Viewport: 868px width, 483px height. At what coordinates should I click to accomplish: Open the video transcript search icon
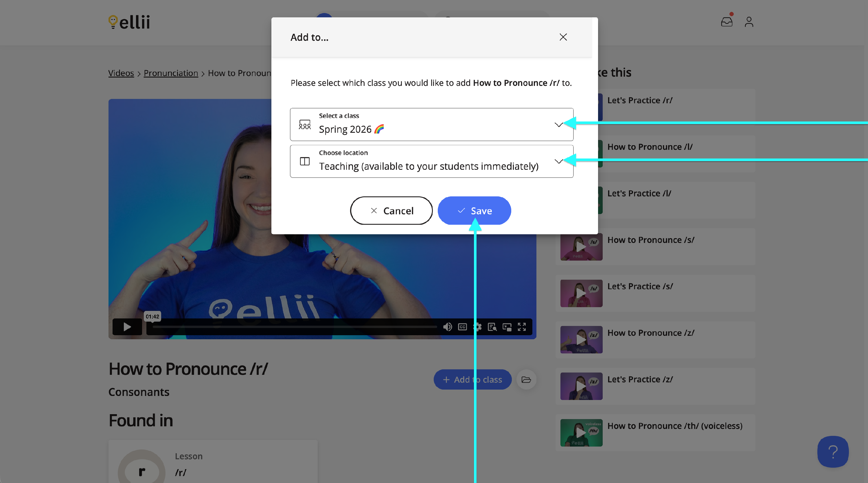click(x=492, y=327)
